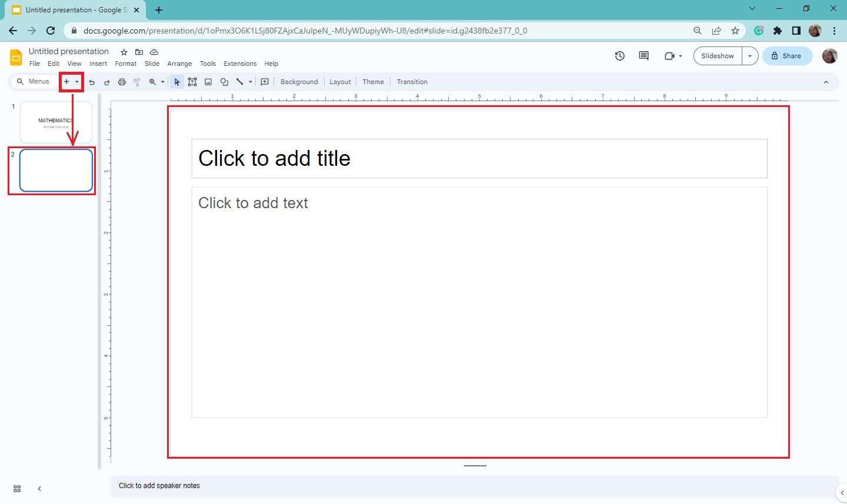
Task: Open the line tool dropdown arrow
Action: [x=249, y=82]
